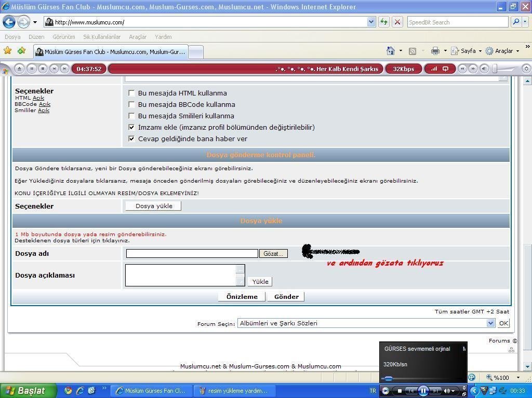Viewport: 532px width, 398px height.
Task: Pause the Windows Media Player taskbar control
Action: [x=423, y=391]
